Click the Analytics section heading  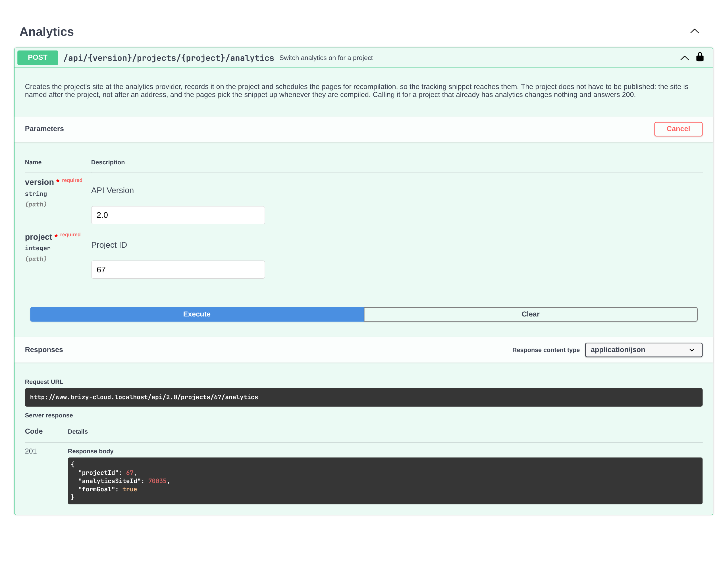46,32
